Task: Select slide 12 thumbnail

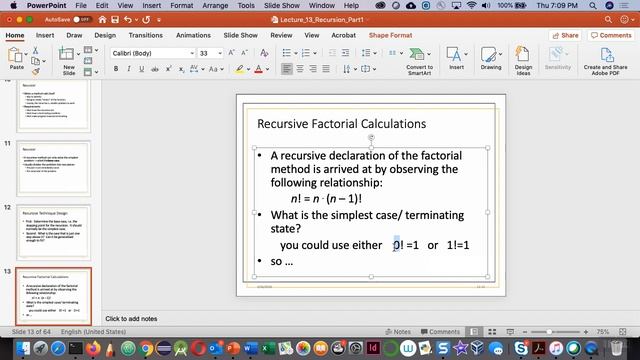Action: click(53, 232)
